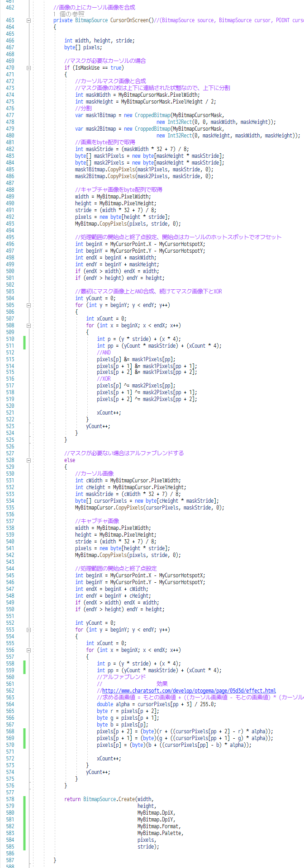304x868 pixels.
Task: Click the 'MyBitmap.Format,' argument
Action: (x=159, y=826)
